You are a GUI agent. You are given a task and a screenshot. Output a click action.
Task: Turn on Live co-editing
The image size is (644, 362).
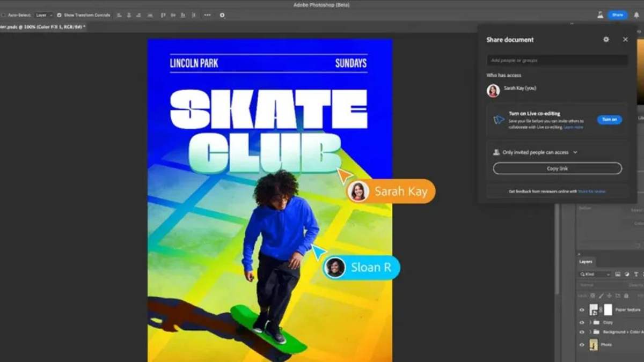(610, 120)
